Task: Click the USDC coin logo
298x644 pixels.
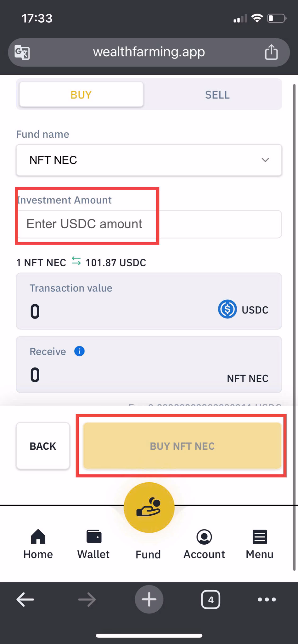Action: 227,309
